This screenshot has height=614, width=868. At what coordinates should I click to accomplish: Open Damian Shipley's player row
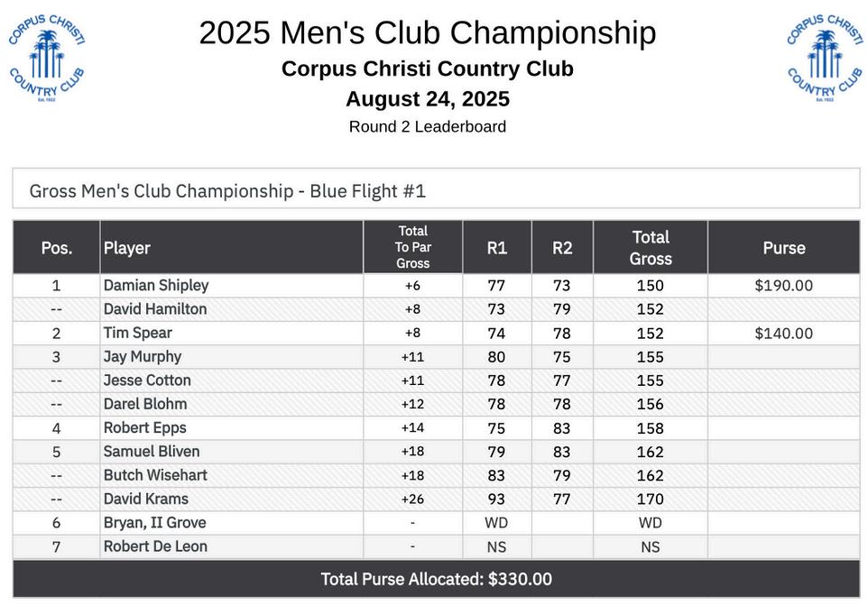pos(436,286)
